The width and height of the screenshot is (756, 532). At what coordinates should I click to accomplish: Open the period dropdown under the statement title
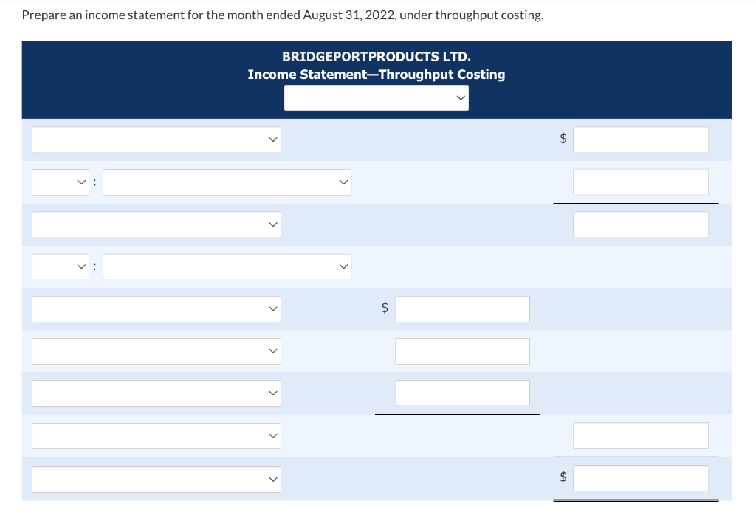(x=376, y=97)
